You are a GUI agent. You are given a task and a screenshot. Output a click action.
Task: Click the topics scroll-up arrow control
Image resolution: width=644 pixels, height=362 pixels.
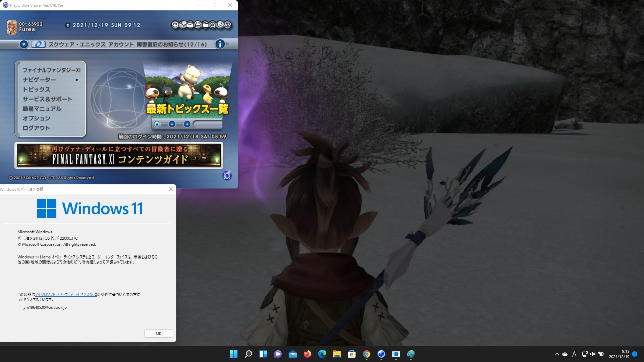pos(157,124)
